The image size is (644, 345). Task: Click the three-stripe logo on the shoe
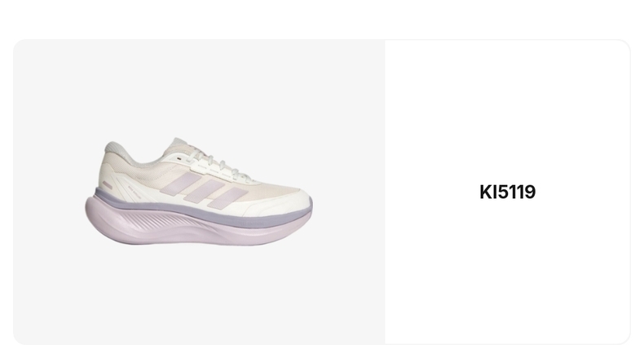[204, 189]
